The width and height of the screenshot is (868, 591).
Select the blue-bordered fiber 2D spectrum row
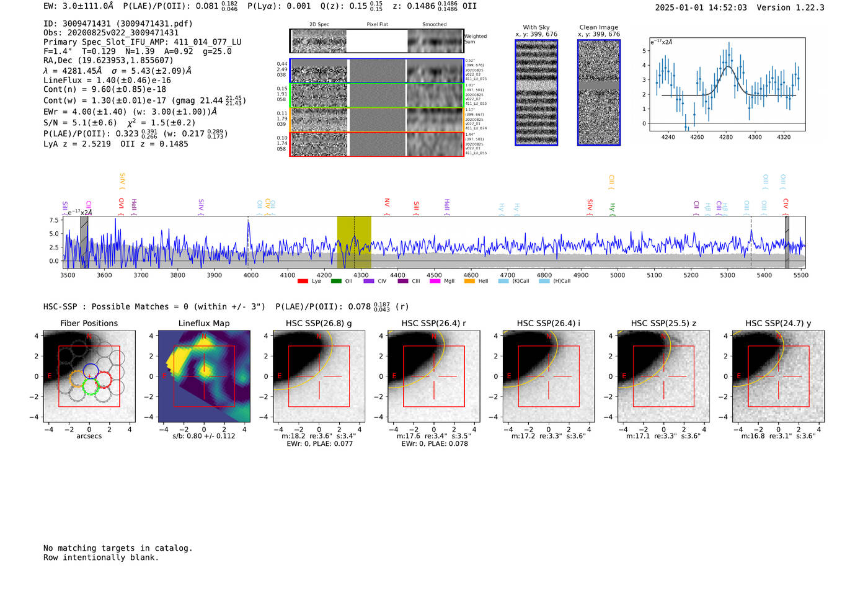click(376, 71)
